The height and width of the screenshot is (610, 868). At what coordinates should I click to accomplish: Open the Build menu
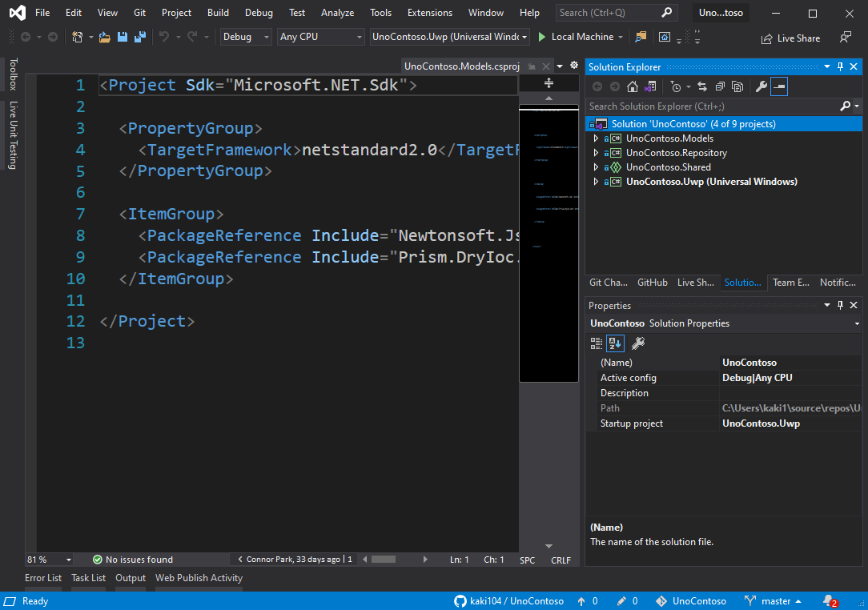point(218,12)
